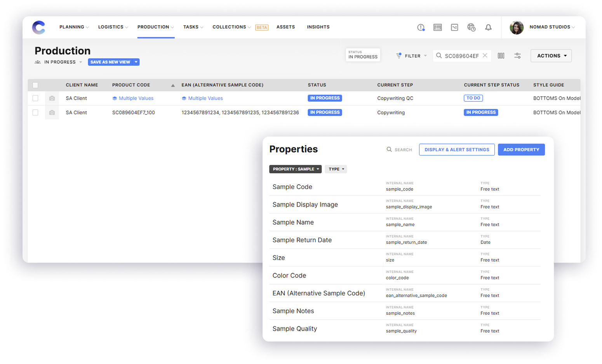
Task: Click the camera icon in SC089604EF7_100 row
Action: click(52, 113)
